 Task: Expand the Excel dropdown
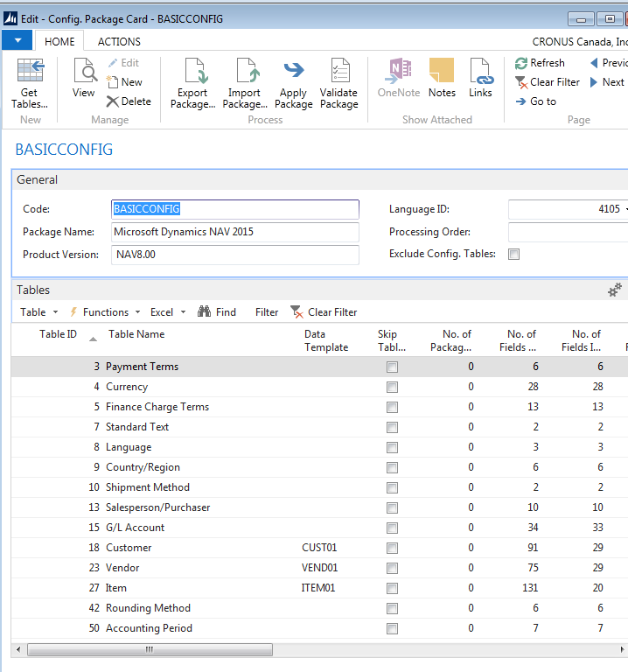(184, 312)
